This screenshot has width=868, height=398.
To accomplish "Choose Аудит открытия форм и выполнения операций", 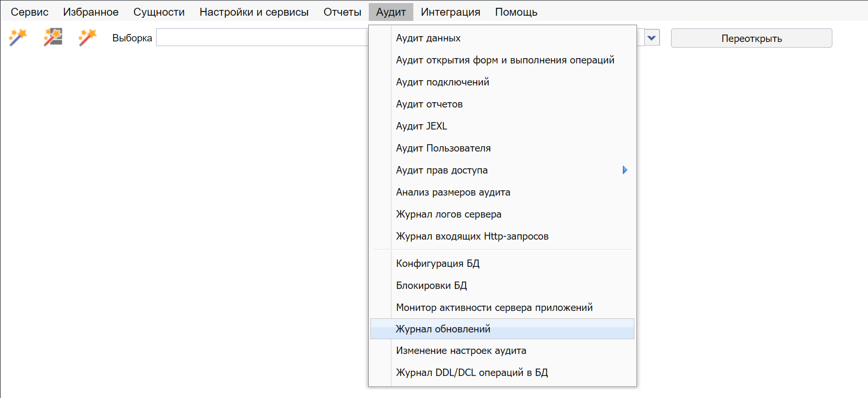I will 502,60.
